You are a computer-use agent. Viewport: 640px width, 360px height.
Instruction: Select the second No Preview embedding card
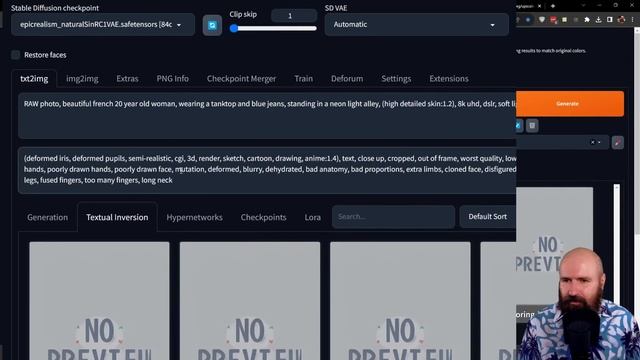(250, 301)
